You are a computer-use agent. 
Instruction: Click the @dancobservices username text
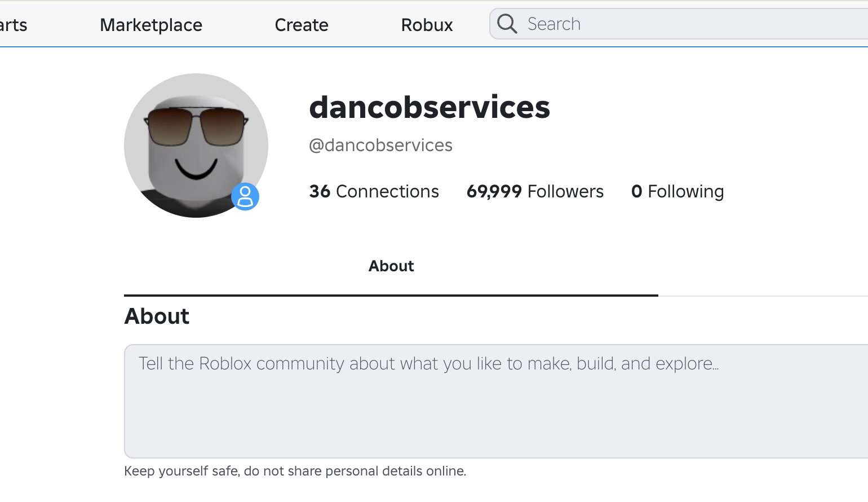pyautogui.click(x=380, y=145)
